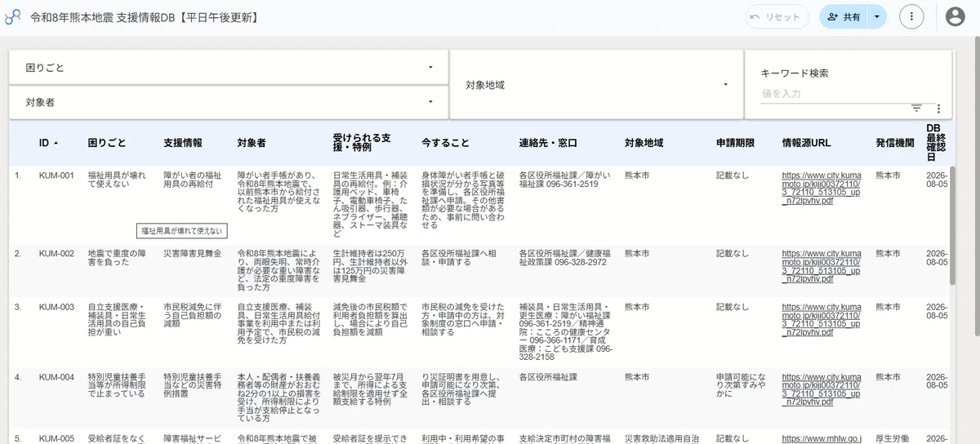Expand the 困りごと filter dropdown
The width and height of the screenshot is (980, 444).
tap(229, 67)
